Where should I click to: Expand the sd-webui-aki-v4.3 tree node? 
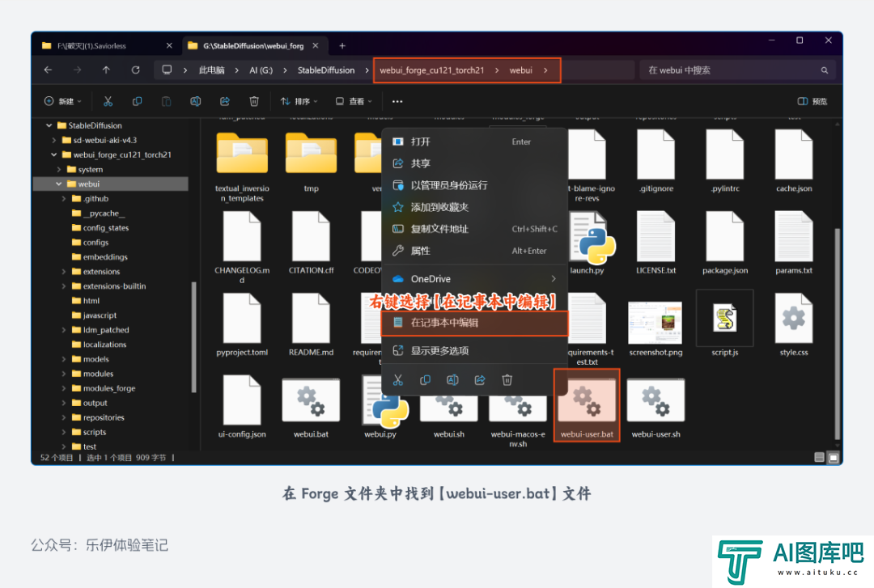(54, 140)
